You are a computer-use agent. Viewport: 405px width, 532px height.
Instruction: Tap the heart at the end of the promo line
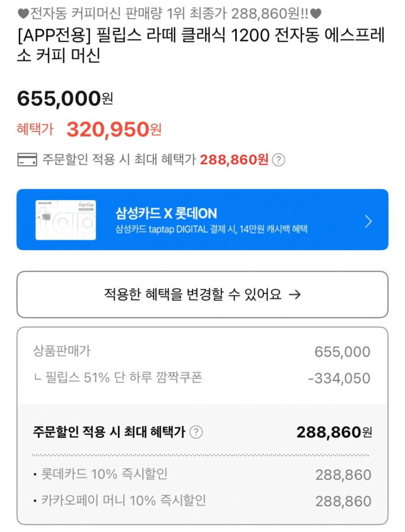pos(316,14)
